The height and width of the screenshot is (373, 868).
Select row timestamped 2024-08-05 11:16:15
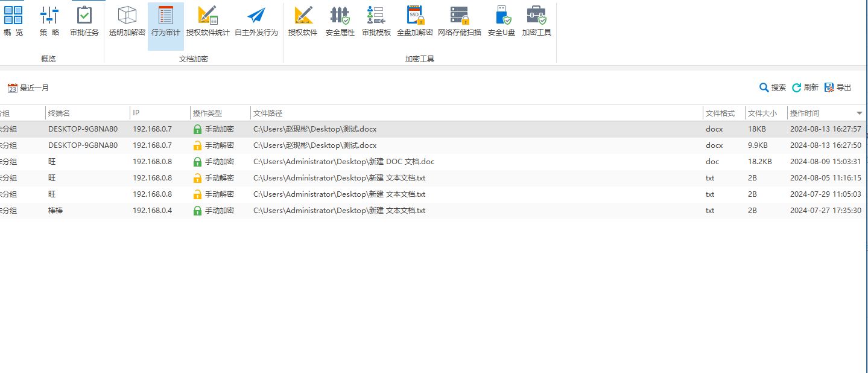434,178
